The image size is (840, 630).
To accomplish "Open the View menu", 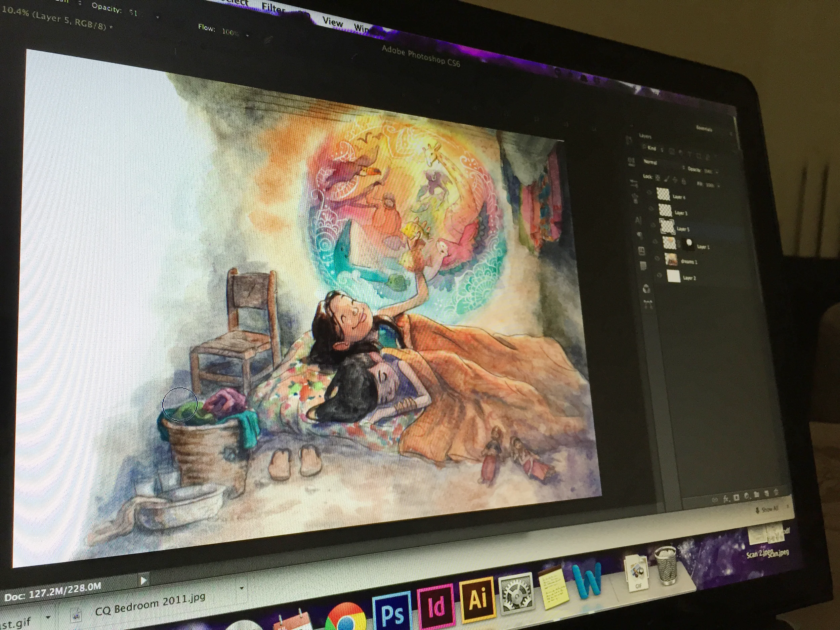I will click(x=333, y=22).
